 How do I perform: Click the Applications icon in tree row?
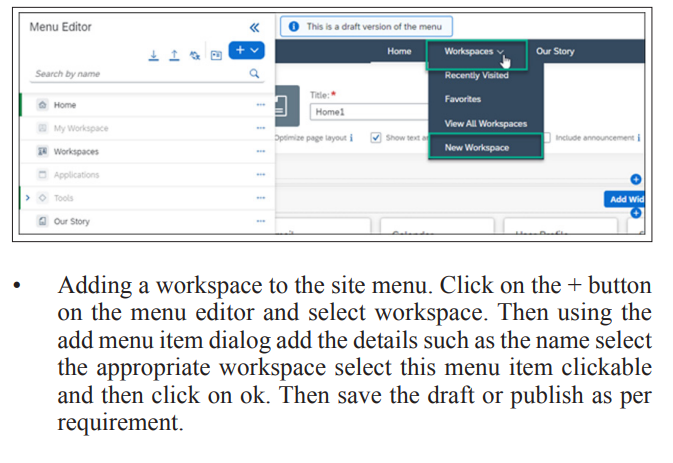42,175
